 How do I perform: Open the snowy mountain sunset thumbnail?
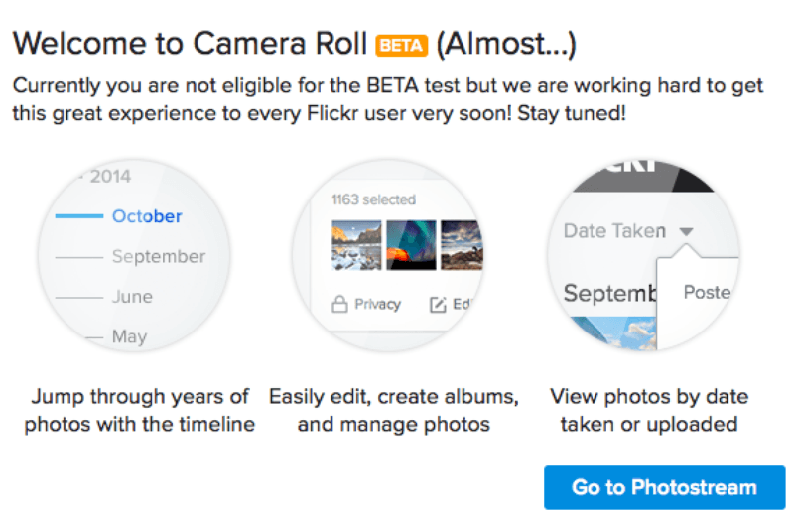click(x=355, y=245)
